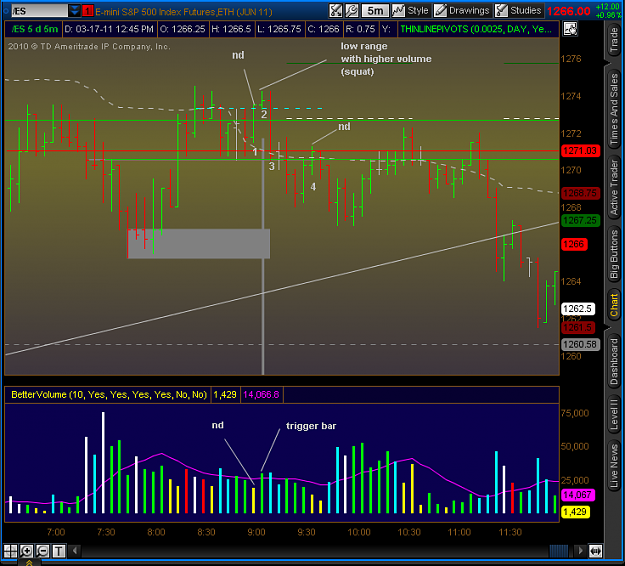The height and width of the screenshot is (566, 625).
Task: Expand the double chevron panel below the chart
Action: coord(29,562)
